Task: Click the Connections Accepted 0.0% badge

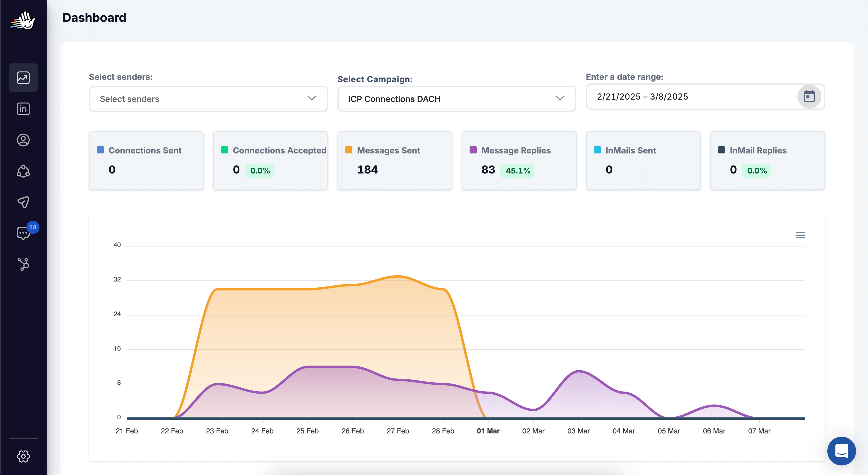Action: click(260, 170)
